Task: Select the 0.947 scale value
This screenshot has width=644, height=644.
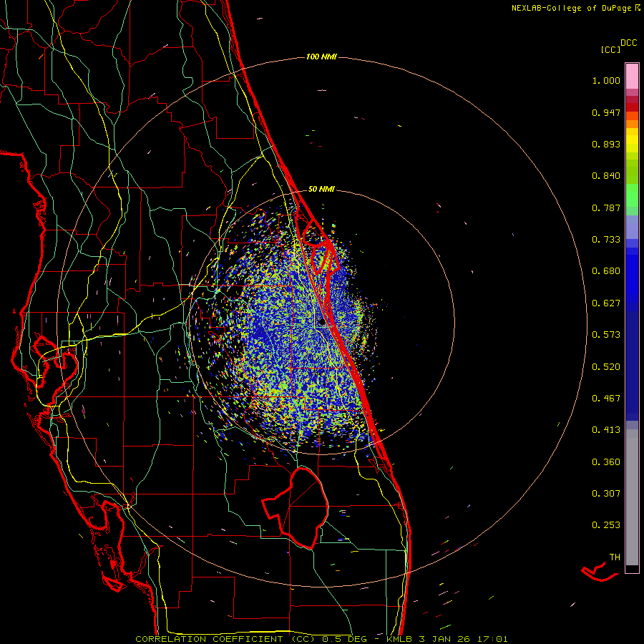Action: click(606, 112)
